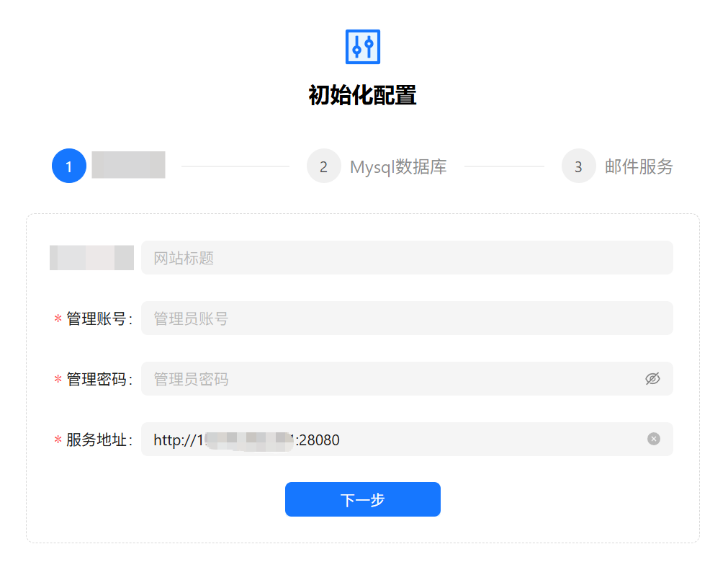Go to the Mysql数据库 step label
The width and height of the screenshot is (728, 562).
(x=398, y=167)
